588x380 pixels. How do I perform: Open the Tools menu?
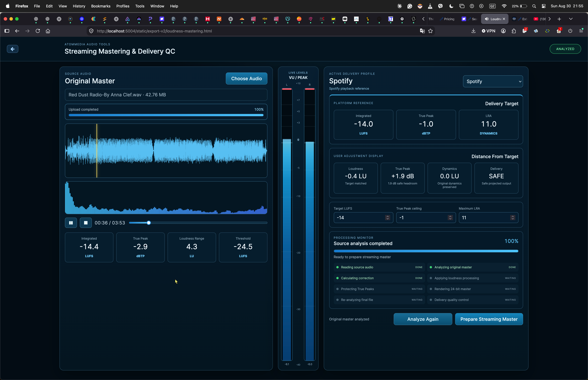140,6
